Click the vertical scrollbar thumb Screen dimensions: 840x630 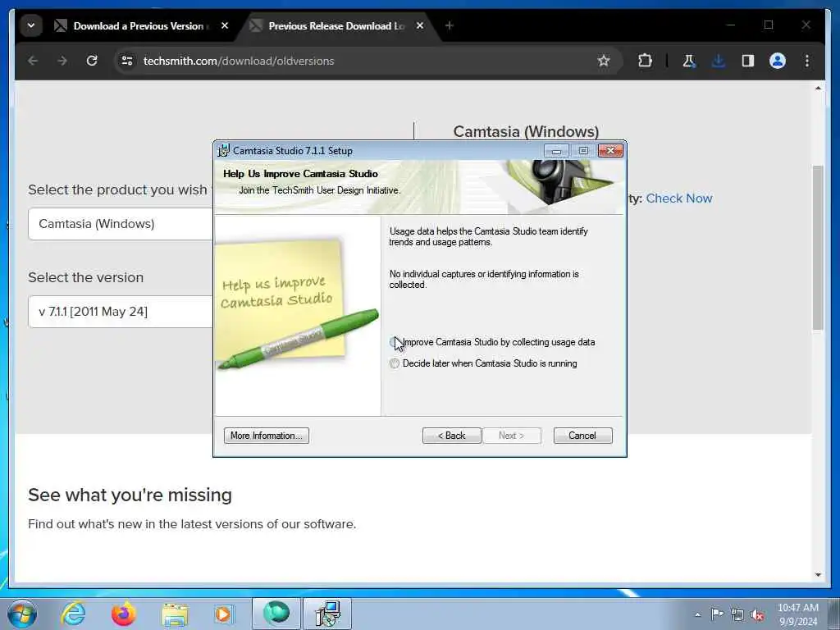[818, 248]
